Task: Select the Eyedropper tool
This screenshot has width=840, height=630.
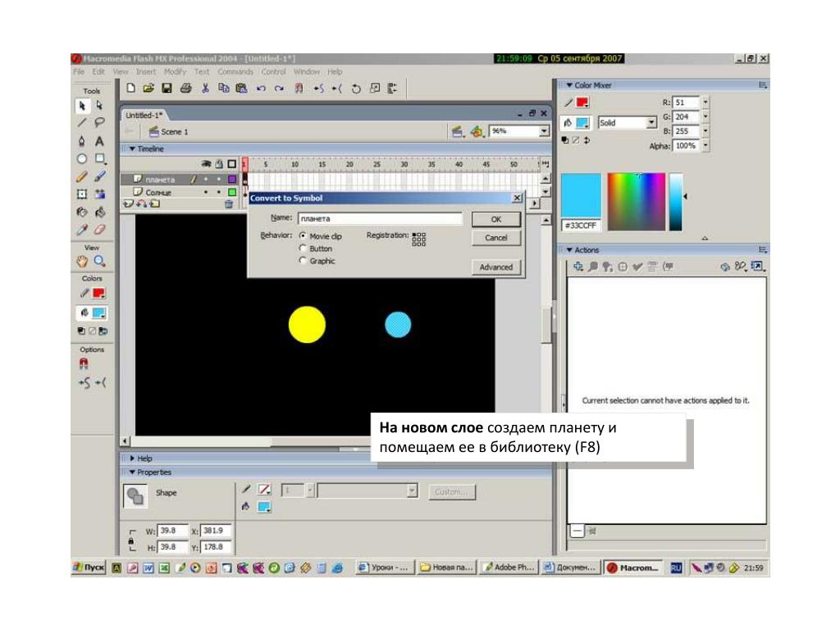Action: point(82,230)
